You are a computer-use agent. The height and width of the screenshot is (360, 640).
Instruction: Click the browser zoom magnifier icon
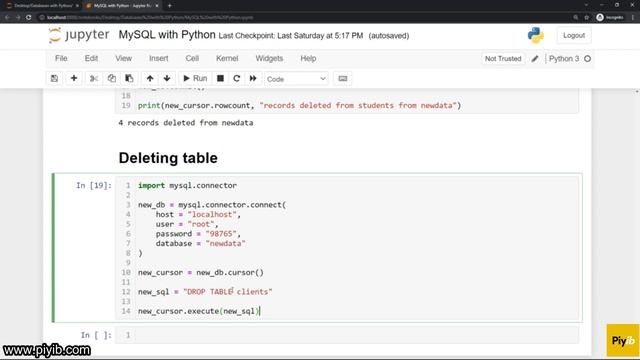point(576,18)
